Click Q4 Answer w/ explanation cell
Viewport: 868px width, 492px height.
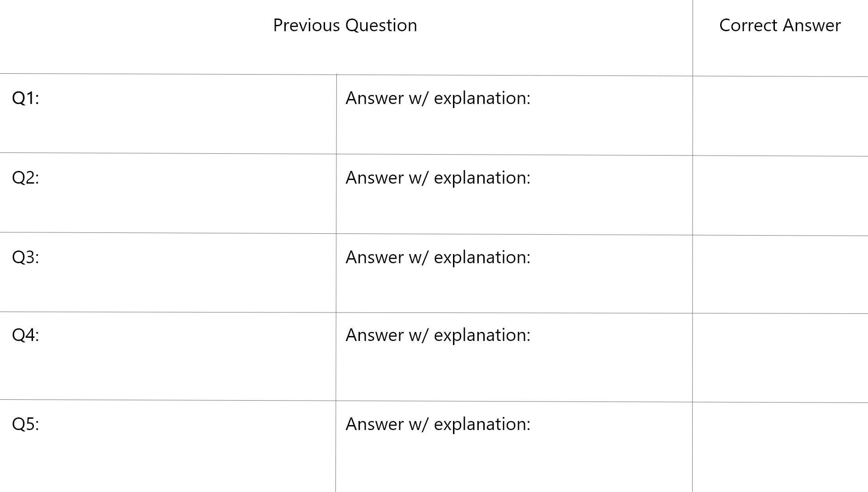coord(514,357)
